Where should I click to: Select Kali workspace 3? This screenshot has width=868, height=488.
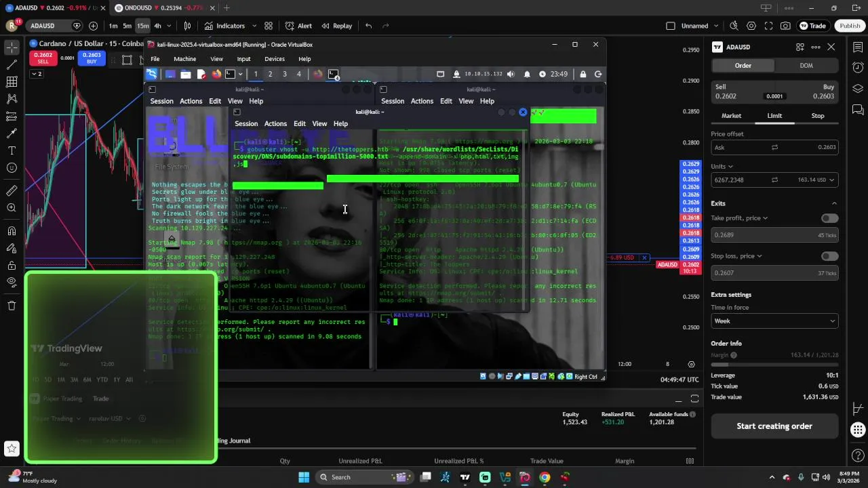[x=284, y=74]
